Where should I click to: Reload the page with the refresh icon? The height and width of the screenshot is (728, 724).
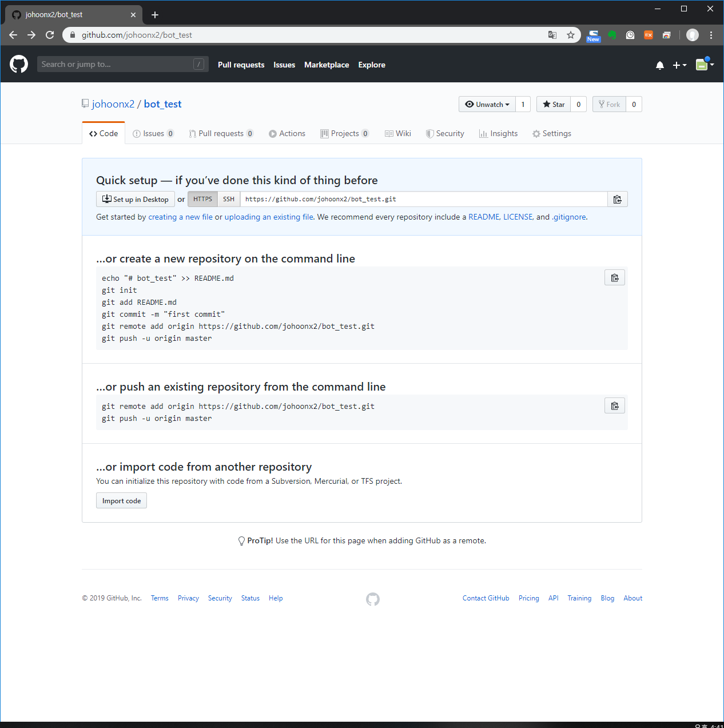point(50,35)
